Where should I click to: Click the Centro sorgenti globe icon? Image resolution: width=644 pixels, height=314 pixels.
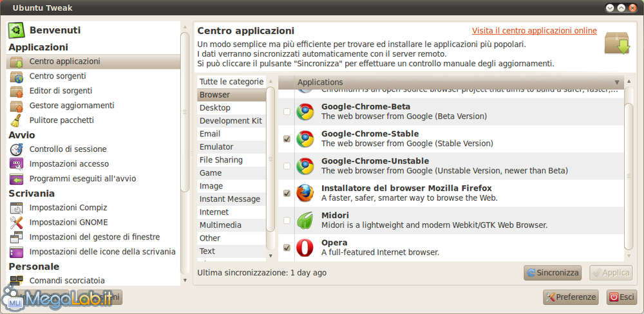coord(17,77)
